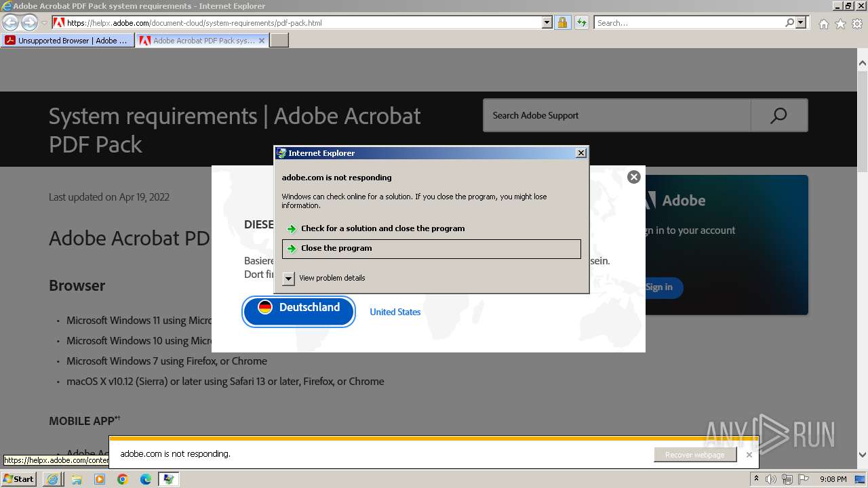Open Favorites star icon
The image size is (868, 488).
coord(840,24)
